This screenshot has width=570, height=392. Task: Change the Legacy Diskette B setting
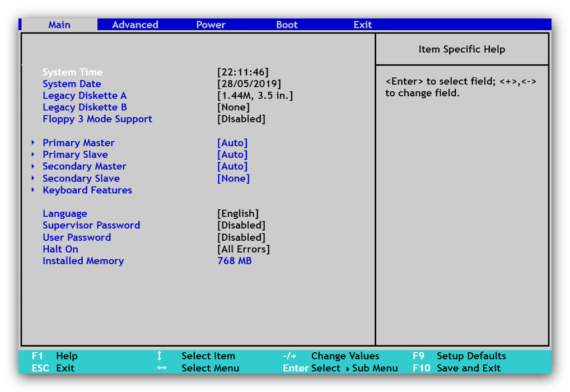(233, 108)
